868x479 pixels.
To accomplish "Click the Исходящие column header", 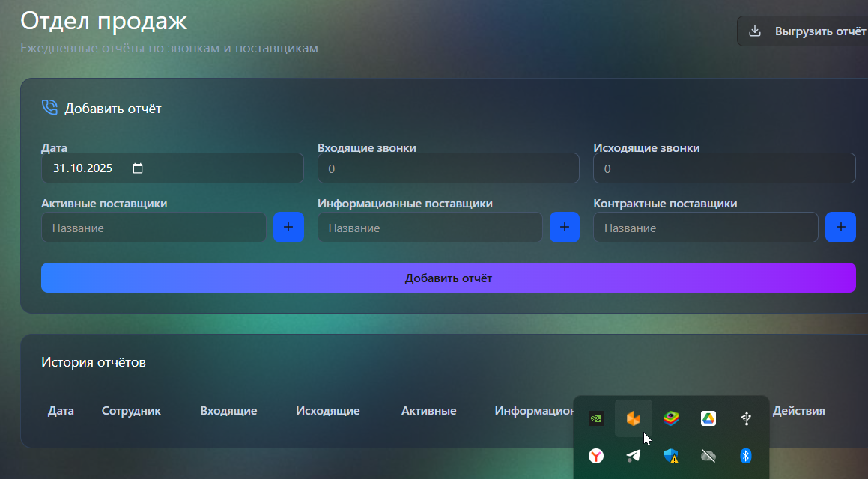I will pyautogui.click(x=328, y=411).
